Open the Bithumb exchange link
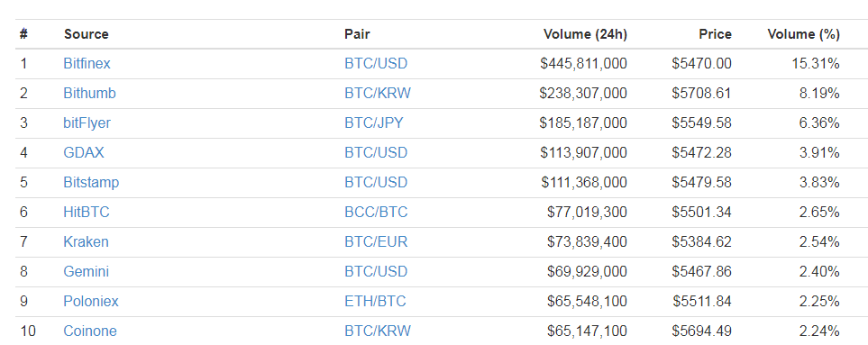Screen dimensions: 868x345 (x=89, y=94)
